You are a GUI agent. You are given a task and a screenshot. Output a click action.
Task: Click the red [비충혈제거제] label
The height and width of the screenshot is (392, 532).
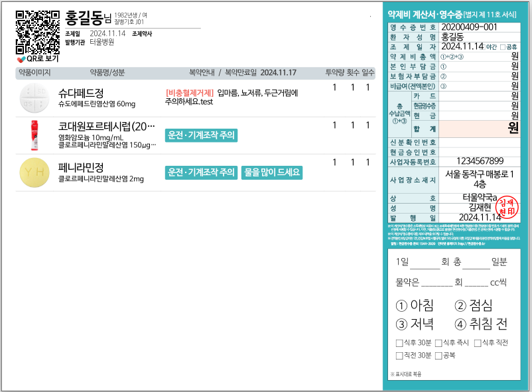click(x=189, y=94)
